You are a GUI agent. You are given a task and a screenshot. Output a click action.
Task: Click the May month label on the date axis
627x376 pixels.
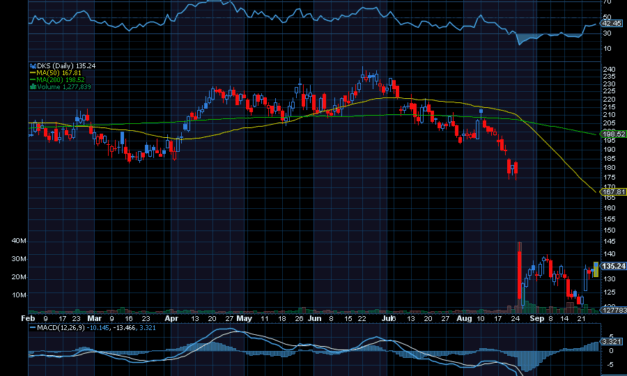click(244, 318)
